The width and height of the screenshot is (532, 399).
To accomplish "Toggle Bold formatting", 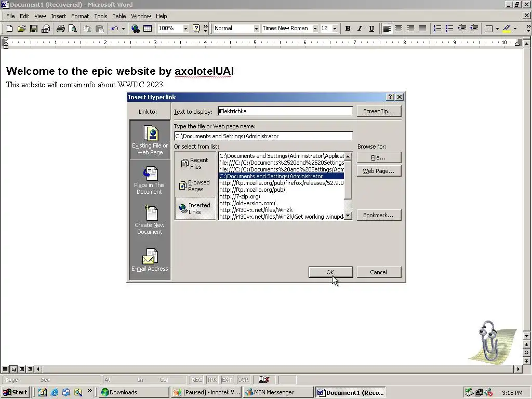I will 348,29.
